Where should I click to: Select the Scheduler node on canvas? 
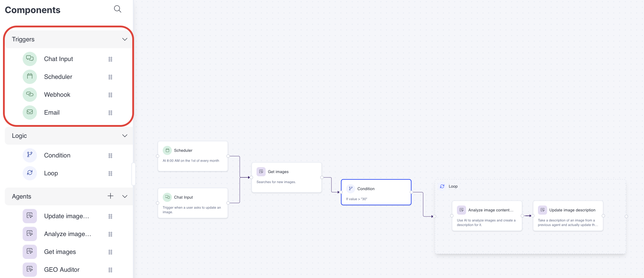[x=193, y=156]
